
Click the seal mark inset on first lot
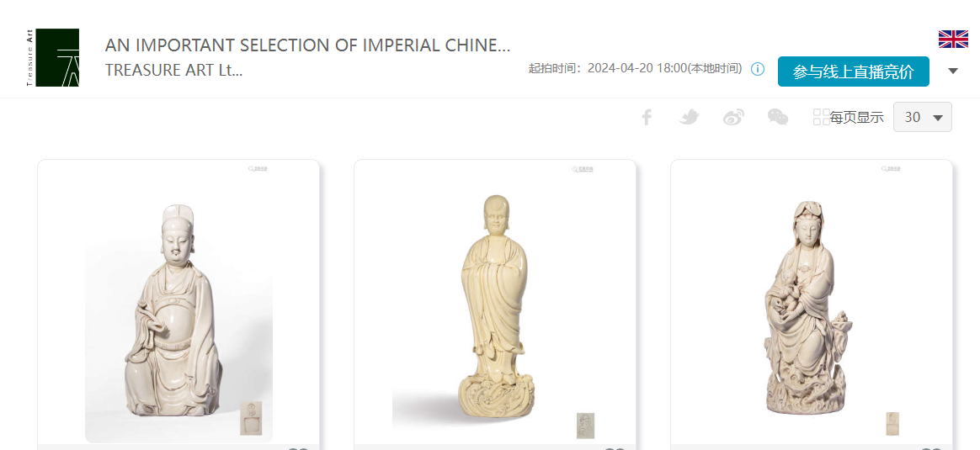(x=251, y=418)
